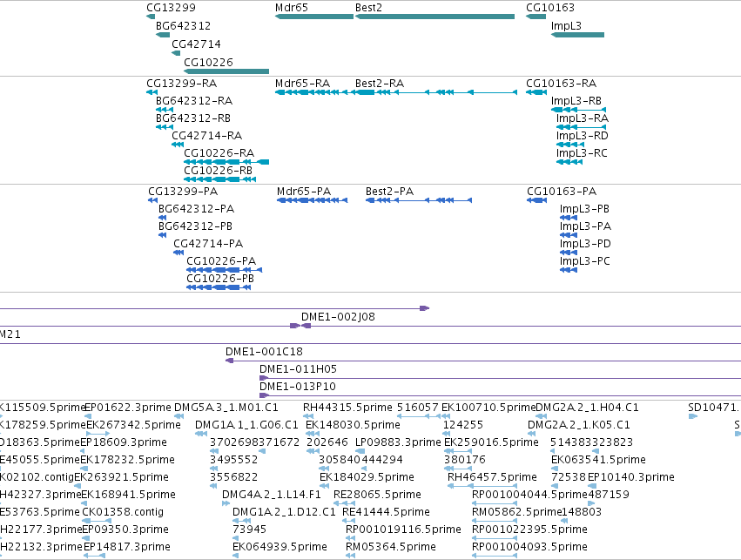The width and height of the screenshot is (741, 560).
Task: Select the ImpL3-RA transcript label
Action: pos(583,118)
